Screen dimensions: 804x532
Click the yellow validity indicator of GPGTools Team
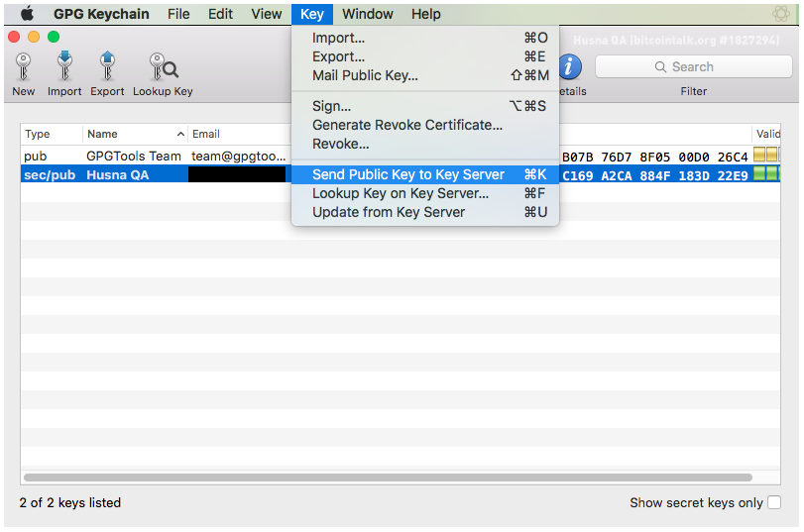pyautogui.click(x=766, y=155)
